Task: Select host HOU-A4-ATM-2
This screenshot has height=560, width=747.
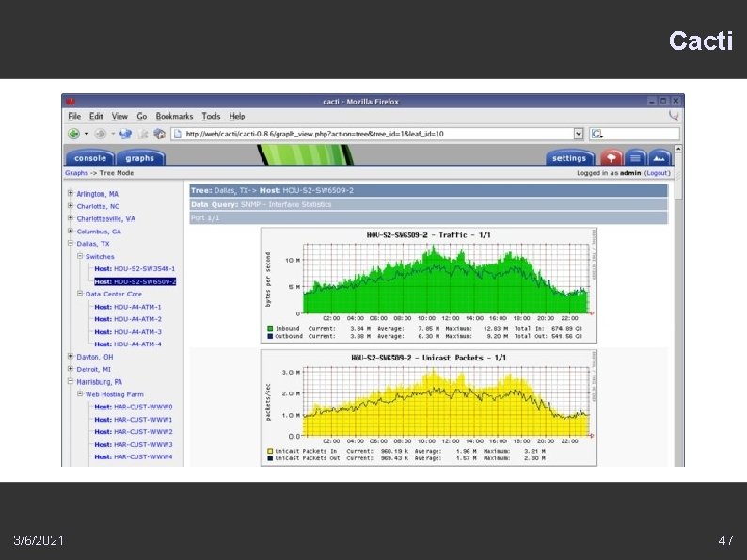Action: [128, 319]
